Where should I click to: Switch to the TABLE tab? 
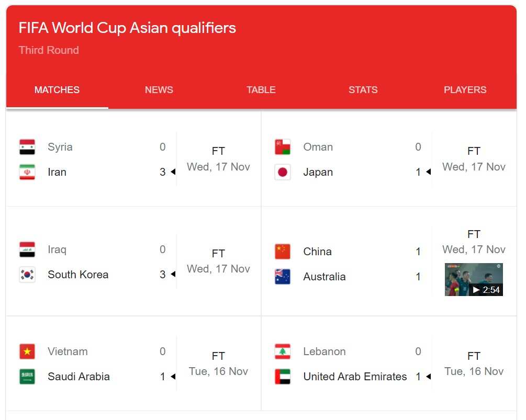pyautogui.click(x=261, y=89)
